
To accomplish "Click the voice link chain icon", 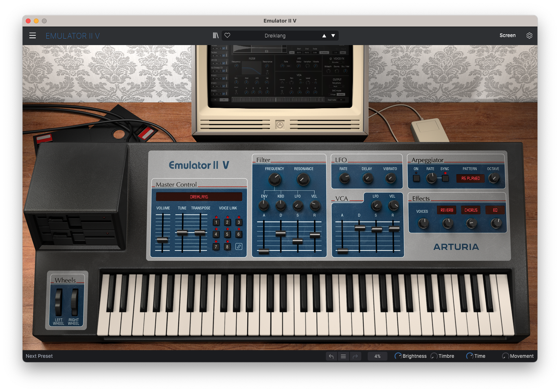I will pyautogui.click(x=239, y=247).
